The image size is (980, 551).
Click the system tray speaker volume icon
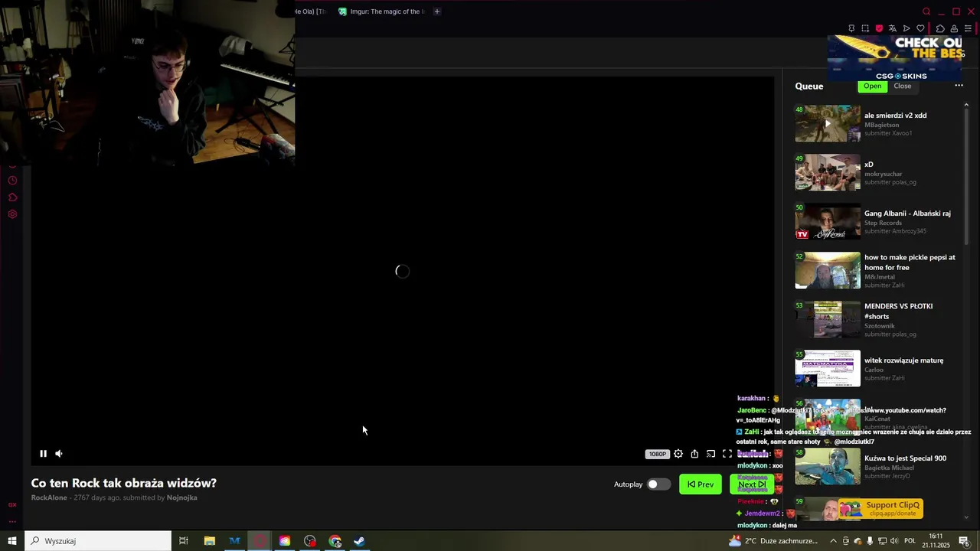[x=894, y=541]
